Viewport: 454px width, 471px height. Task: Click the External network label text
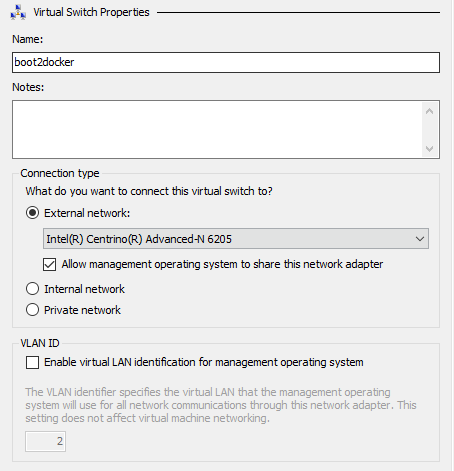pos(87,213)
